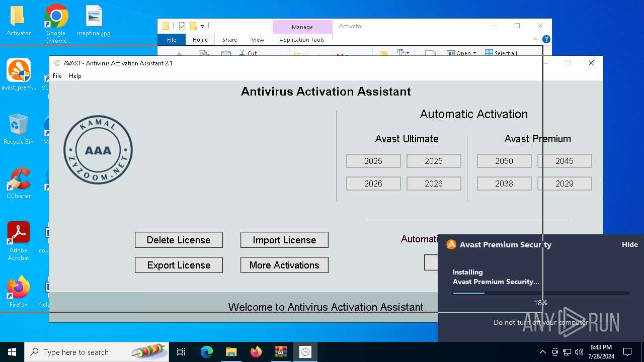Viewport: 644px width, 362px height.
Task: Select avast_premium installer desktop icon
Action: [19, 74]
